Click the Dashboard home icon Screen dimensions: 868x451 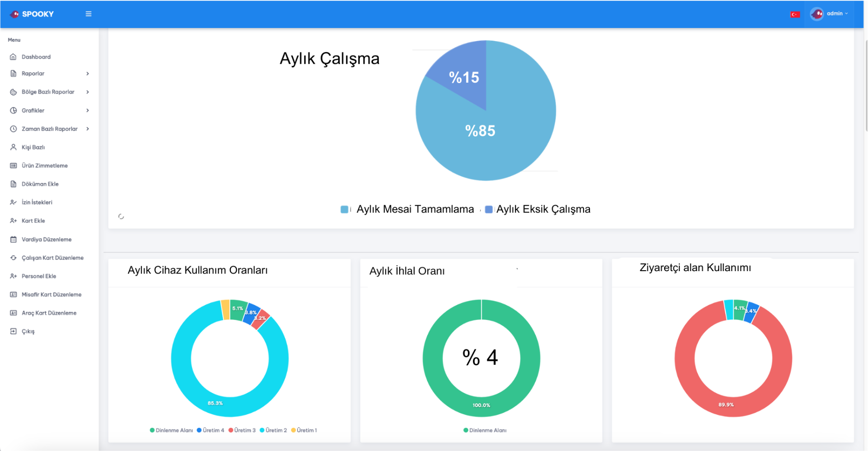(14, 57)
